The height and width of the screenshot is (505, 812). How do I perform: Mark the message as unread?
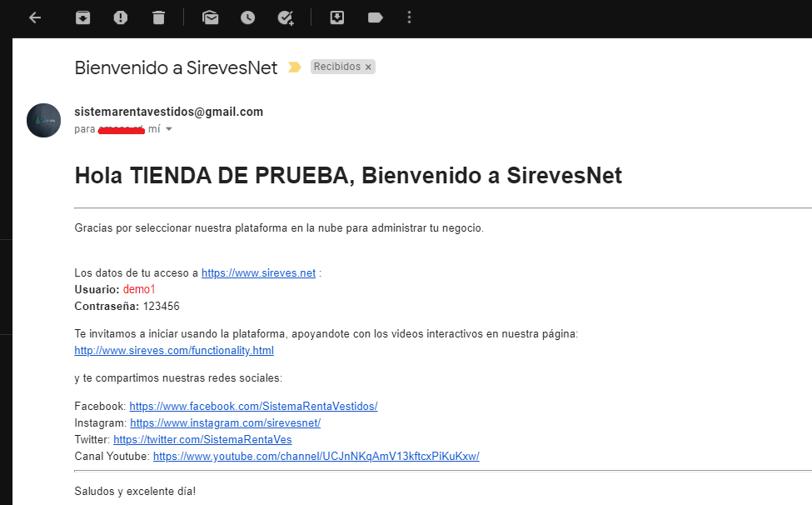210,17
